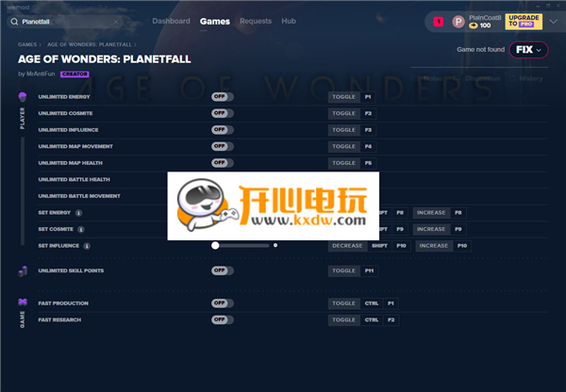This screenshot has height=392, width=566.
Task: Switch to the Dashboard tab
Action: (x=171, y=21)
